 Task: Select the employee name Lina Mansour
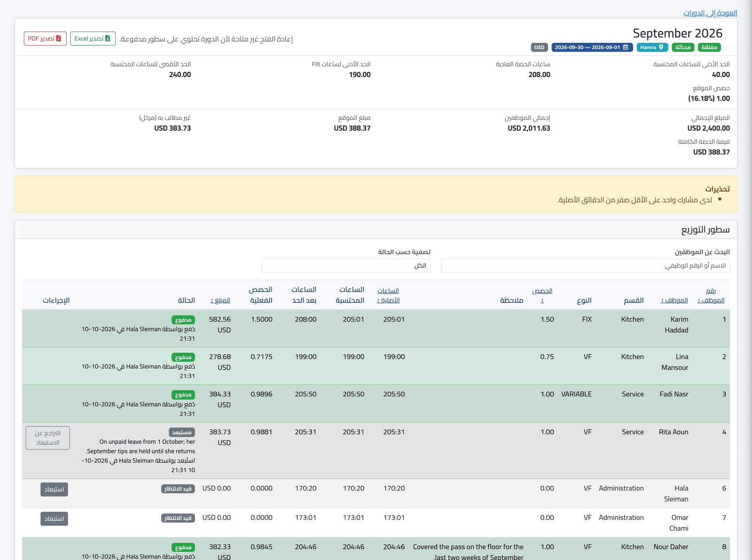click(x=675, y=363)
